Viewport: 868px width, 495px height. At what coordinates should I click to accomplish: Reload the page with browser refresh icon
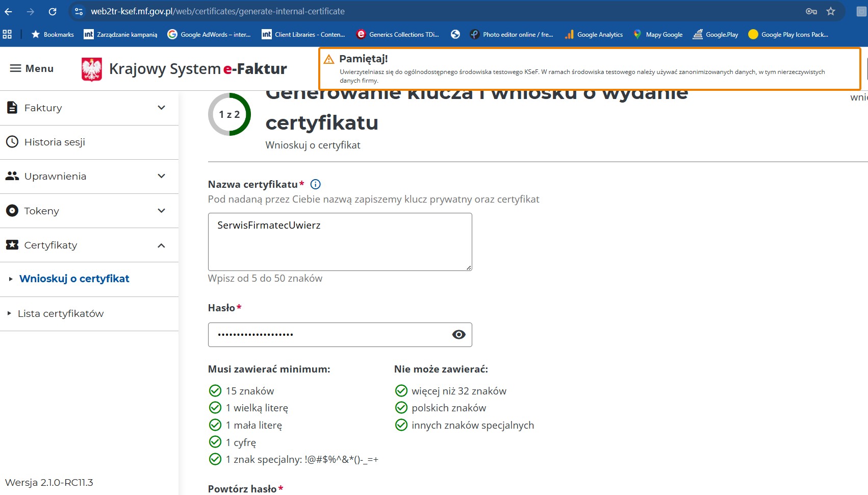coord(53,11)
